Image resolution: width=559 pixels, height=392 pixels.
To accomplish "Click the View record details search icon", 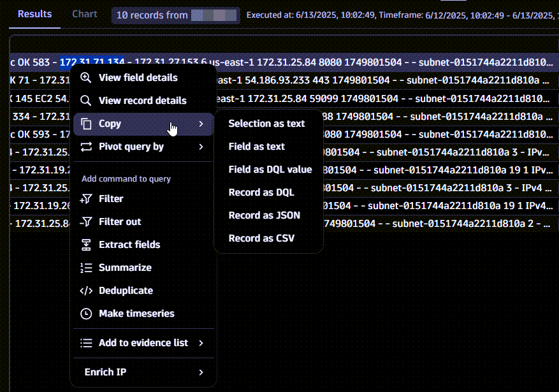I will [86, 101].
